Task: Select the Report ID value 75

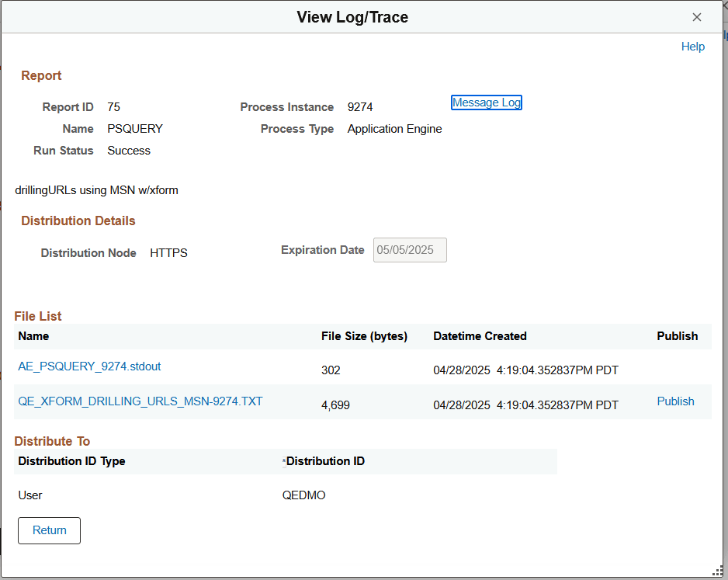Action: 113,106
